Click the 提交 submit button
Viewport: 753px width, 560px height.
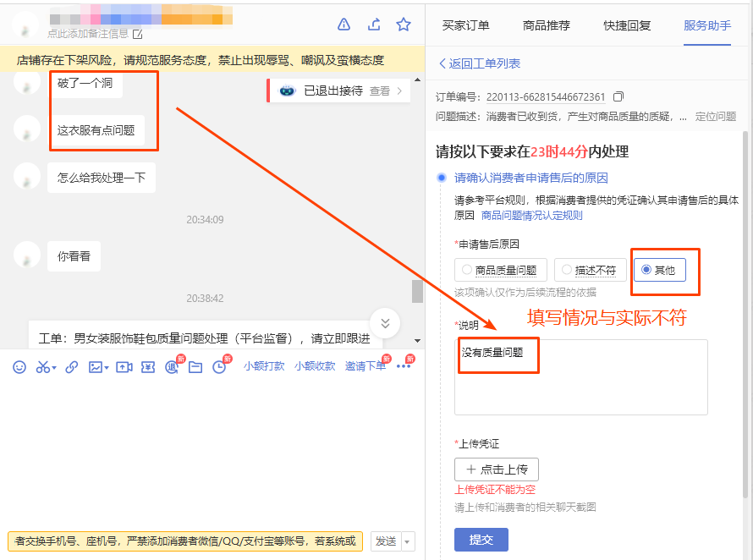[481, 539]
